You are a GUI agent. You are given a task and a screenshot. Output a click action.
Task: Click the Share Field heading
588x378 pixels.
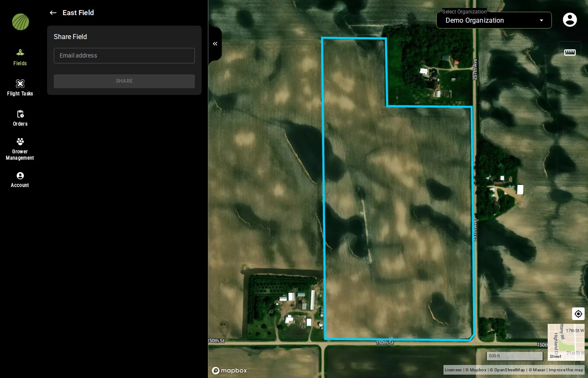[70, 37]
